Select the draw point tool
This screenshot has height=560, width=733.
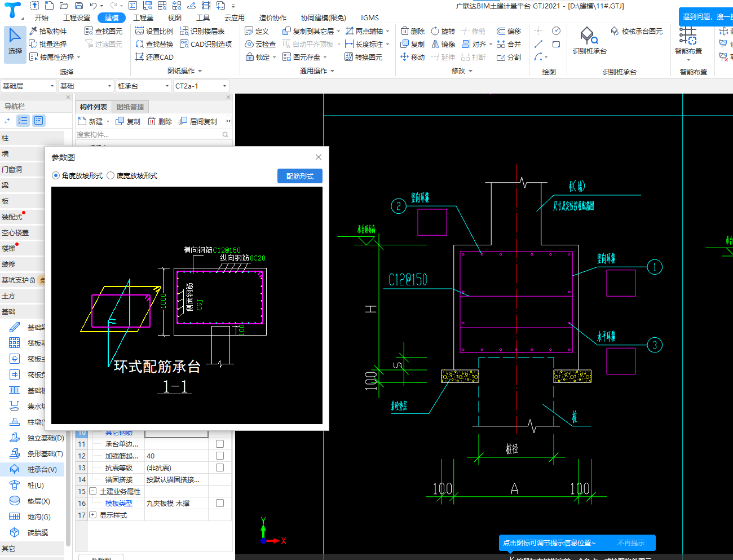point(538,31)
